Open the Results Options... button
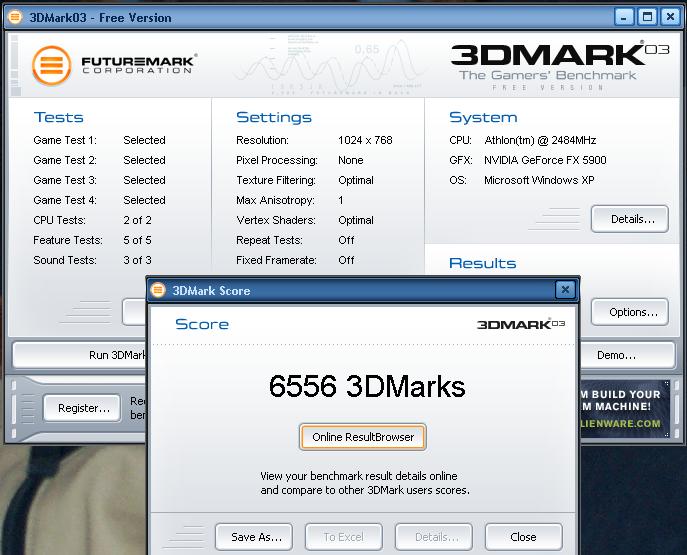687x555 pixels. tap(630, 312)
